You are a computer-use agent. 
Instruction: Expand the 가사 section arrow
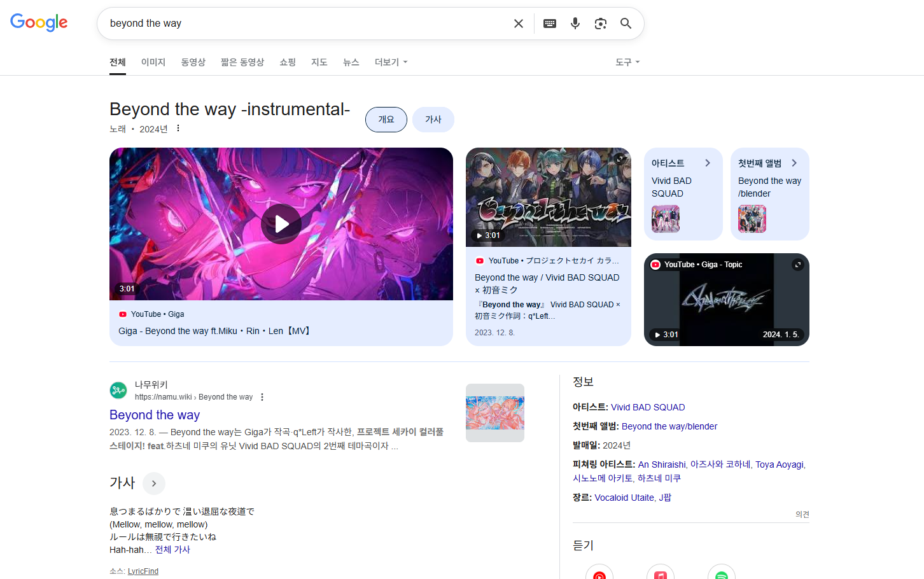[x=154, y=484]
